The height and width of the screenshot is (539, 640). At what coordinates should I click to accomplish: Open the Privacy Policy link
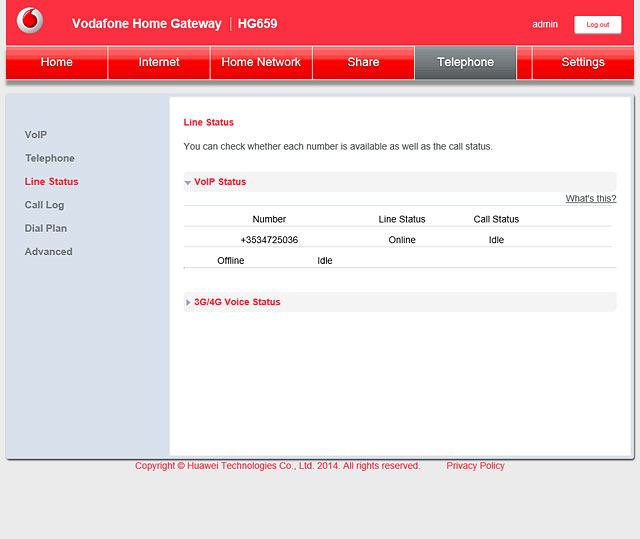coord(475,466)
